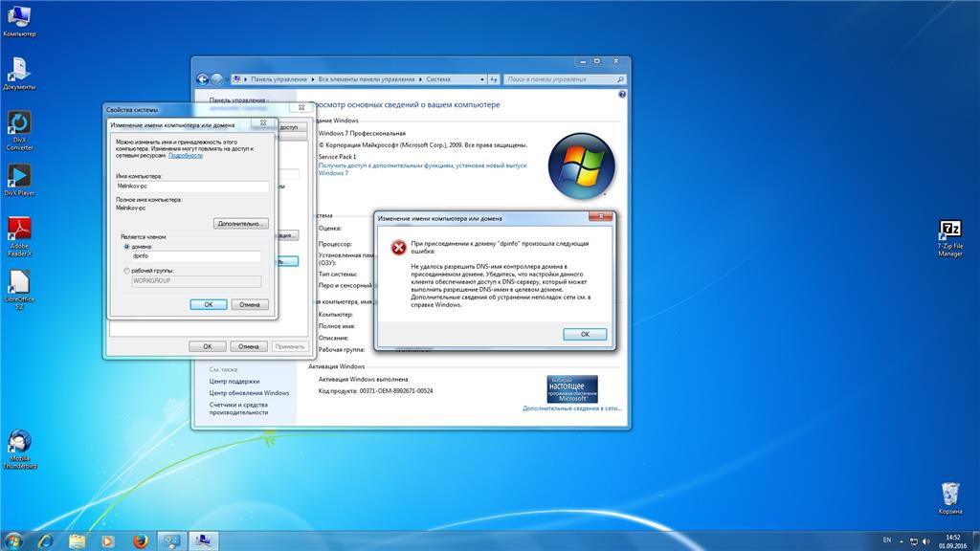Image resolution: width=980 pixels, height=551 pixels.
Task: Switch to the system properties taskbar item
Action: click(204, 541)
